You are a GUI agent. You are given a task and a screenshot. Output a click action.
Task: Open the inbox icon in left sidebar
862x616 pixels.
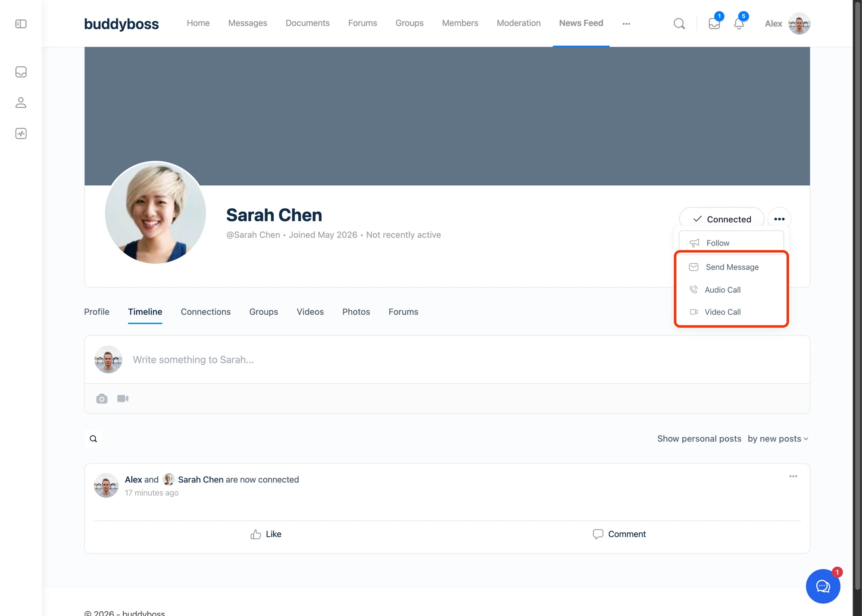[x=21, y=72]
